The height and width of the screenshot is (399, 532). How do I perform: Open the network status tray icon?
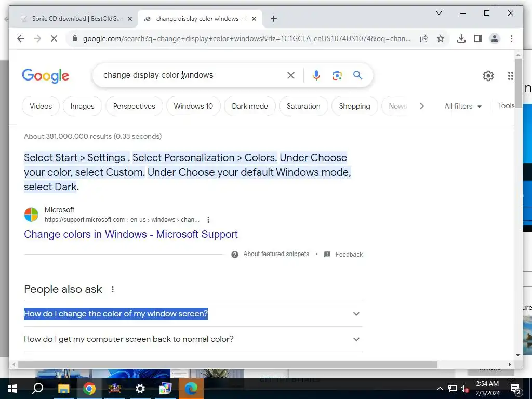pyautogui.click(x=453, y=389)
